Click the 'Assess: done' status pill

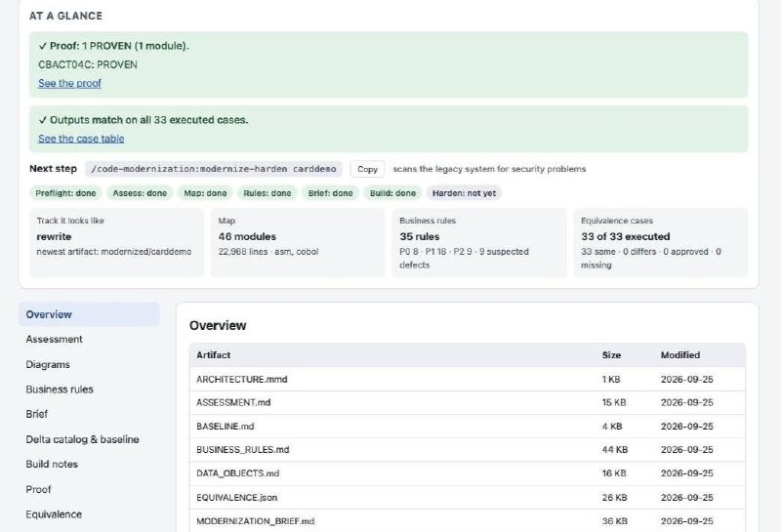point(140,192)
